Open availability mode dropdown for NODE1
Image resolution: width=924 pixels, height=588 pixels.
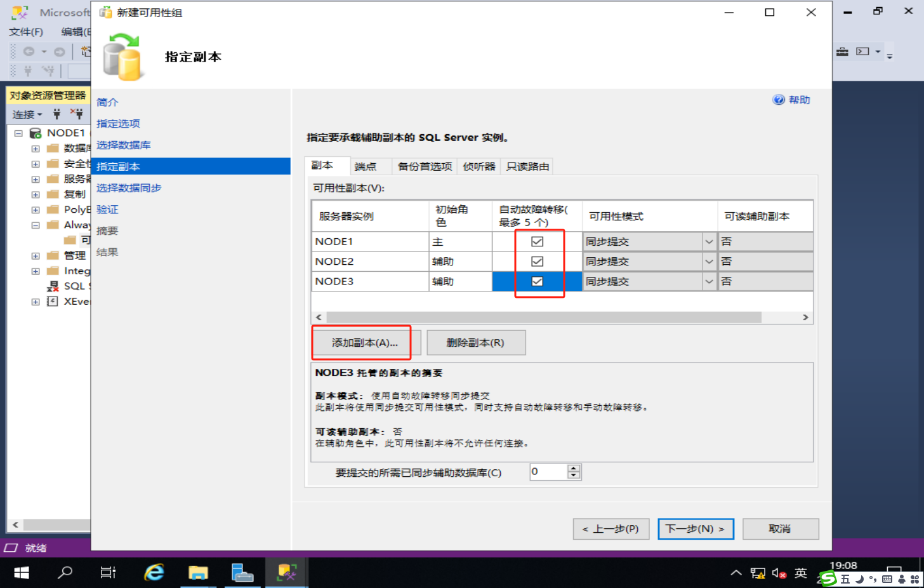[x=709, y=242]
